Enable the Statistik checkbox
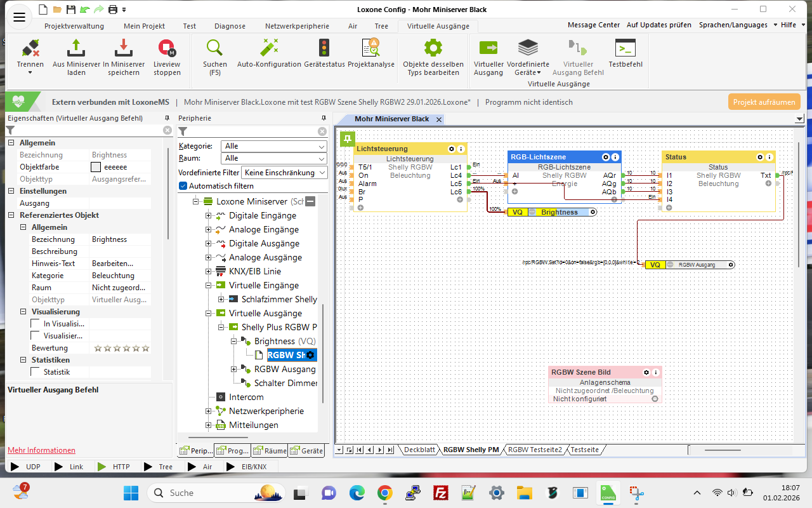Viewport: 812px width, 508px height. 36,372
